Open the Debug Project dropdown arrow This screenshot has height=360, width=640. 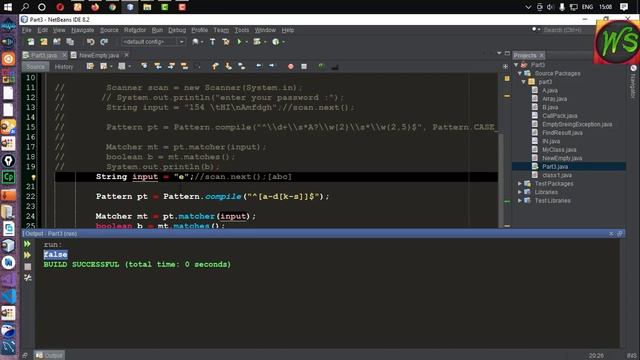[x=265, y=42]
